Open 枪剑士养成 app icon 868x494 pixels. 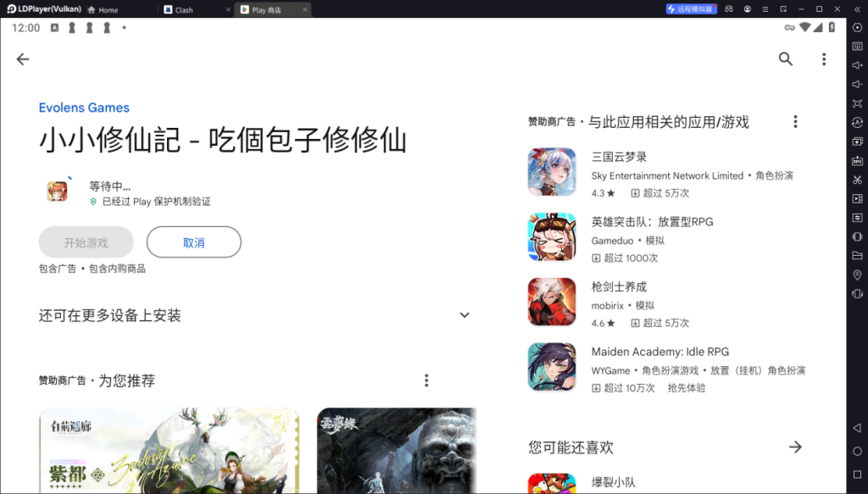552,302
